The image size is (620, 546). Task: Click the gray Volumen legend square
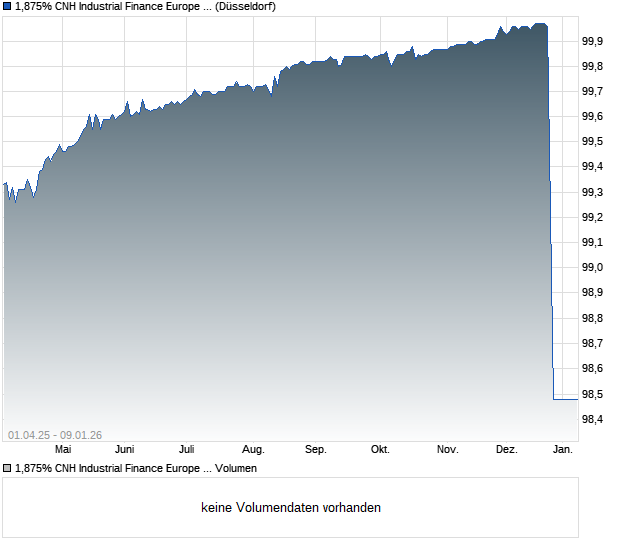(7, 468)
